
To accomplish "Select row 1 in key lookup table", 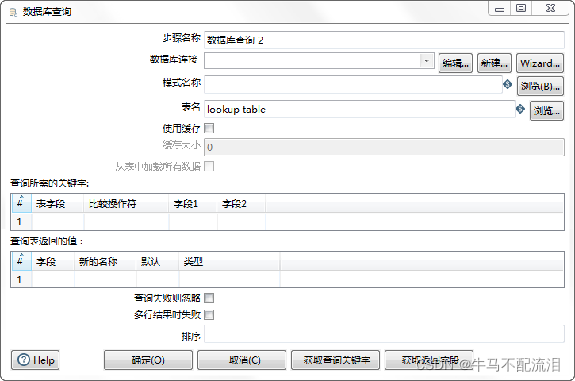I will click(x=22, y=221).
